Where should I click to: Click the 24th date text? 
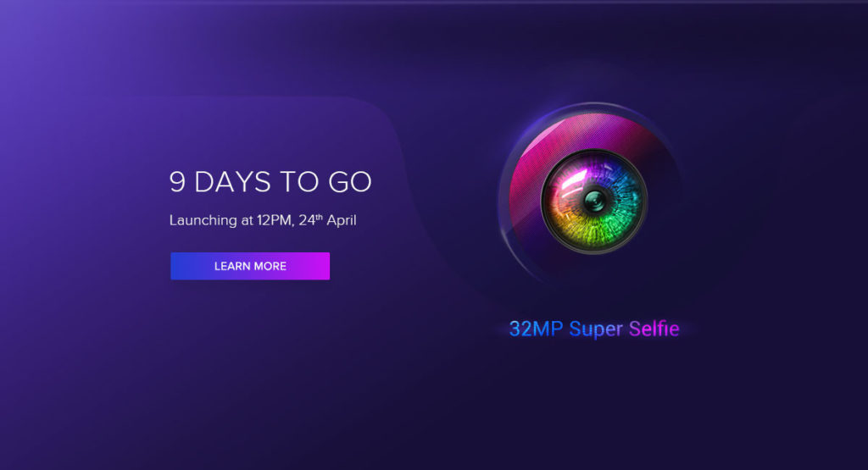310,220
